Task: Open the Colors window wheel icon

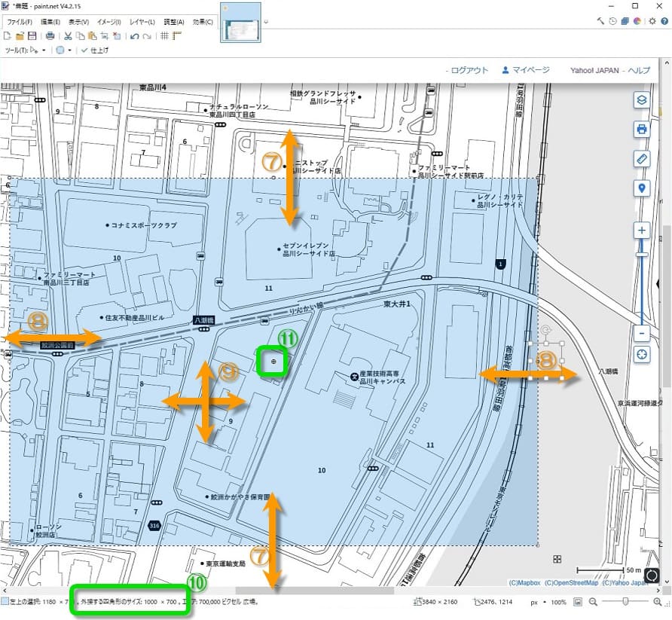Action: click(x=637, y=22)
